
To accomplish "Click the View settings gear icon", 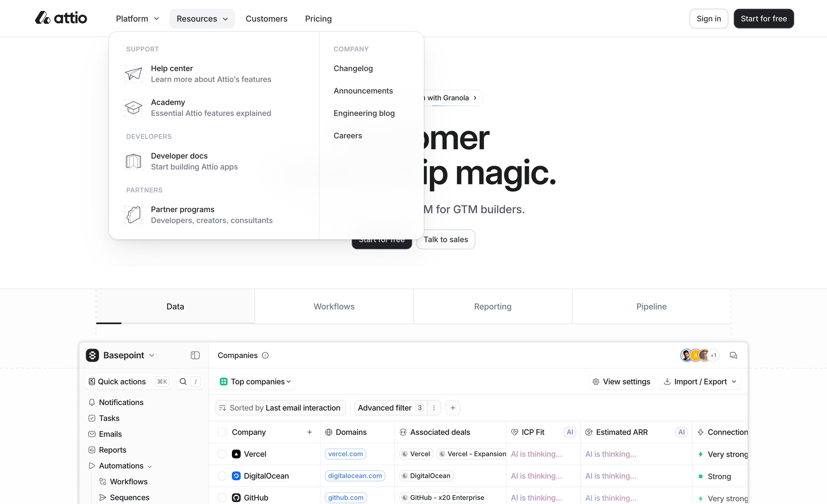I will click(596, 382).
